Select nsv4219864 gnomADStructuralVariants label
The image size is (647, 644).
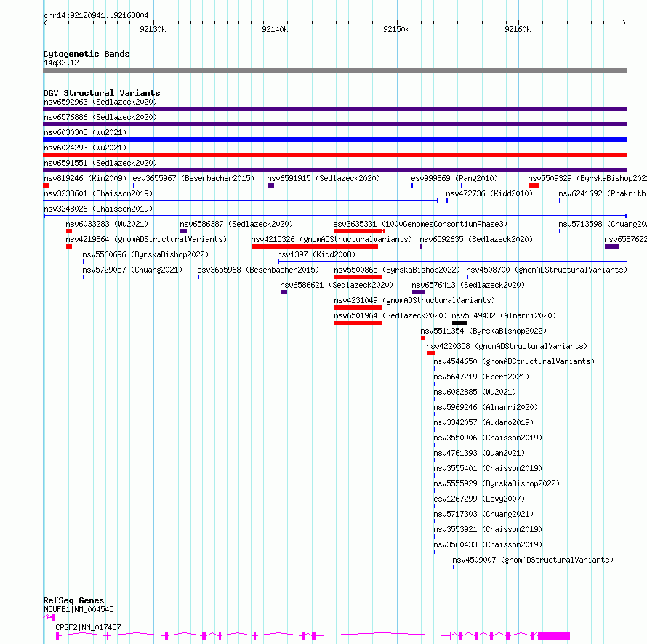tap(146, 239)
